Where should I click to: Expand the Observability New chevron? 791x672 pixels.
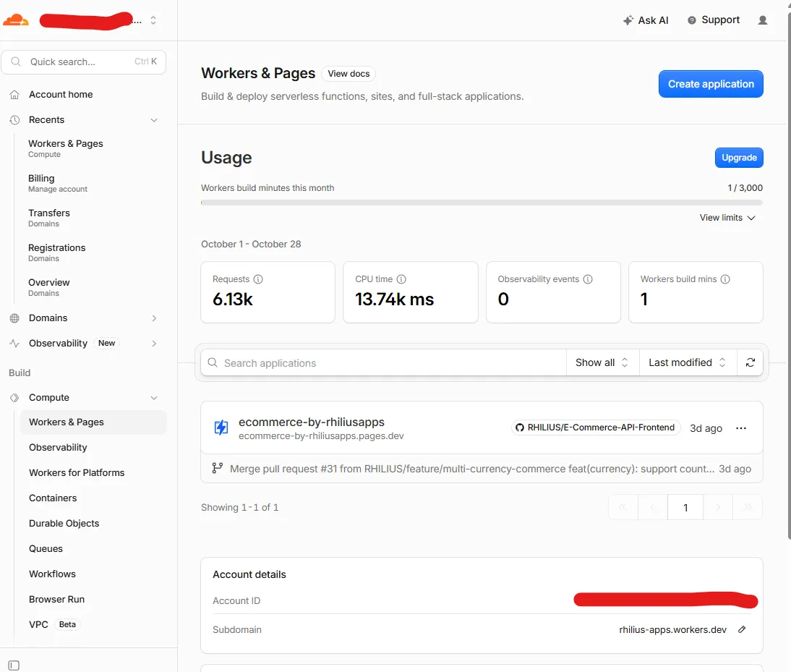[x=154, y=344]
